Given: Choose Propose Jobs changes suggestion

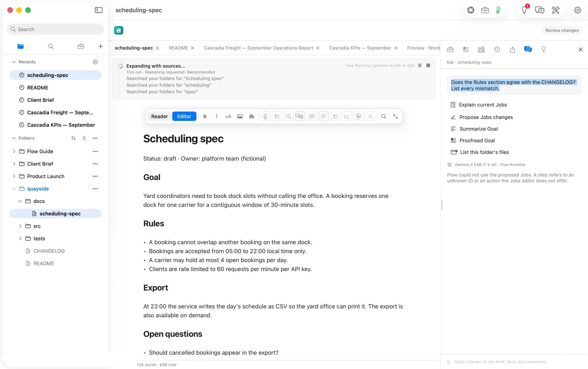Looking at the screenshot, I should coord(486,117).
